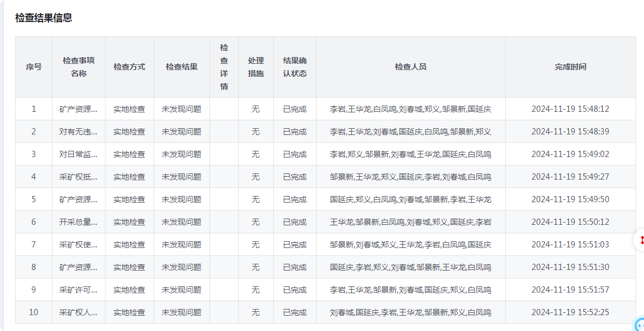
Task: Select the 完成时间 column header
Action: pyautogui.click(x=570, y=67)
